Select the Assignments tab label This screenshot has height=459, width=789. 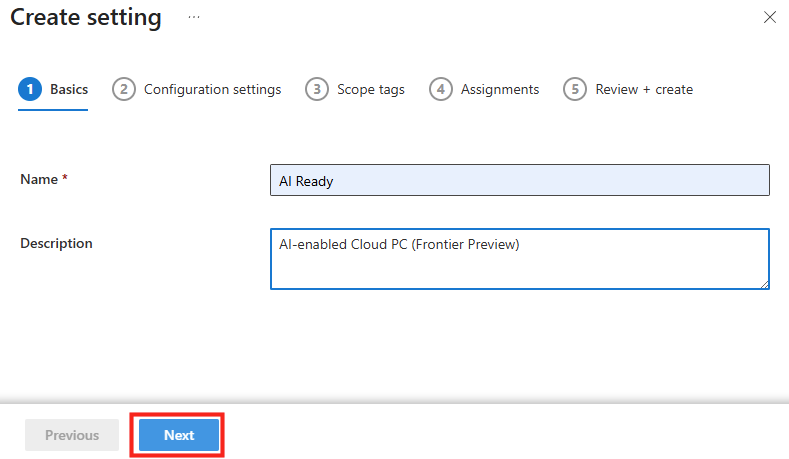tap(500, 89)
